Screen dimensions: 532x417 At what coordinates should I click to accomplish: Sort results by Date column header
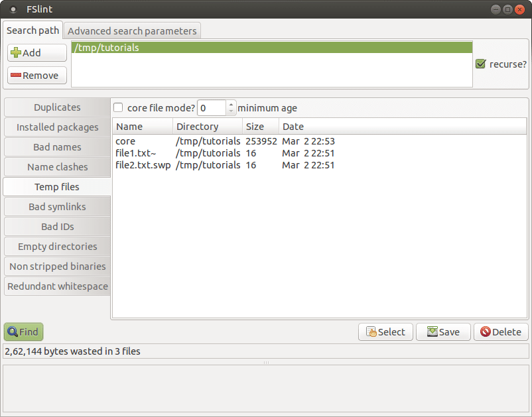403,127
